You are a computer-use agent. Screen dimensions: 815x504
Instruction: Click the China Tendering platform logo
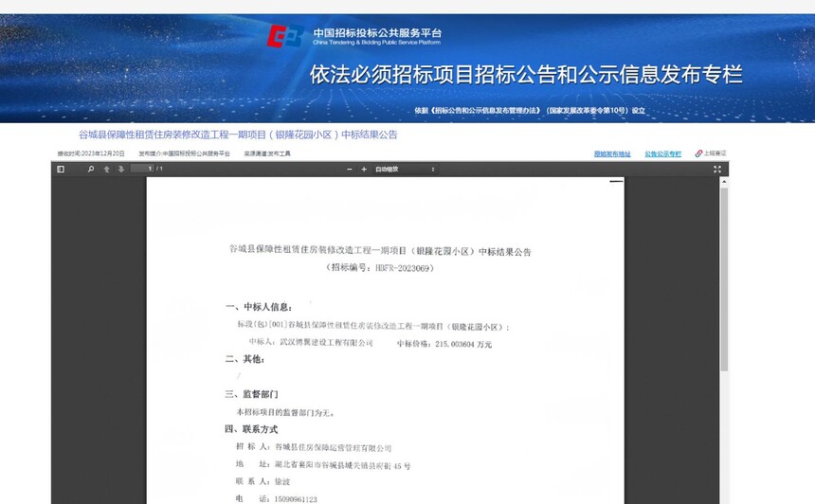283,37
